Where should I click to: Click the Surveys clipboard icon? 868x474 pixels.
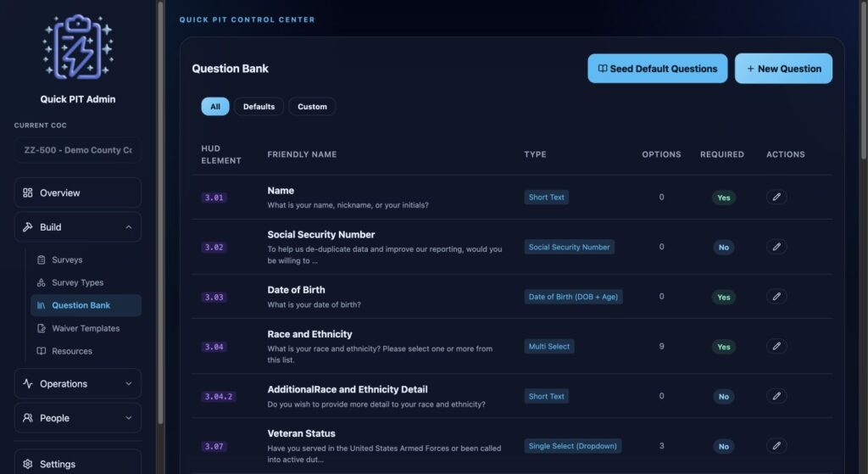41,259
